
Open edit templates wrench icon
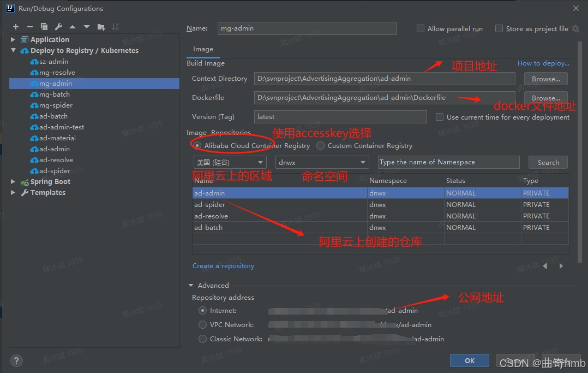click(x=58, y=27)
